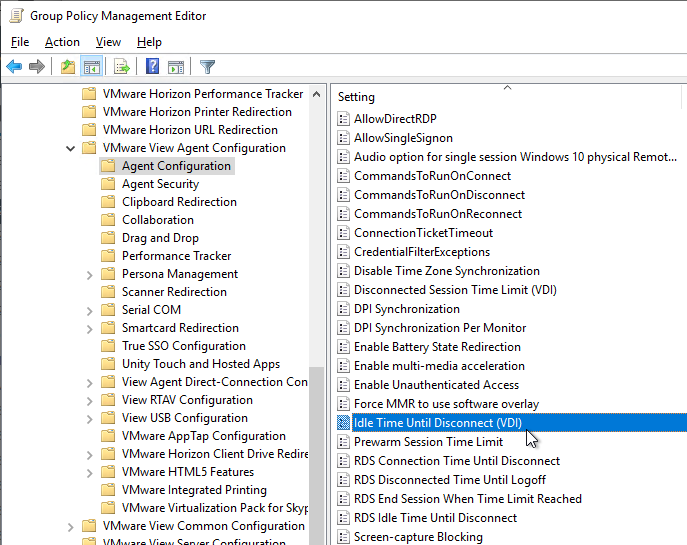
Task: Click the DPI Synchronization setting icon
Action: coord(344,309)
